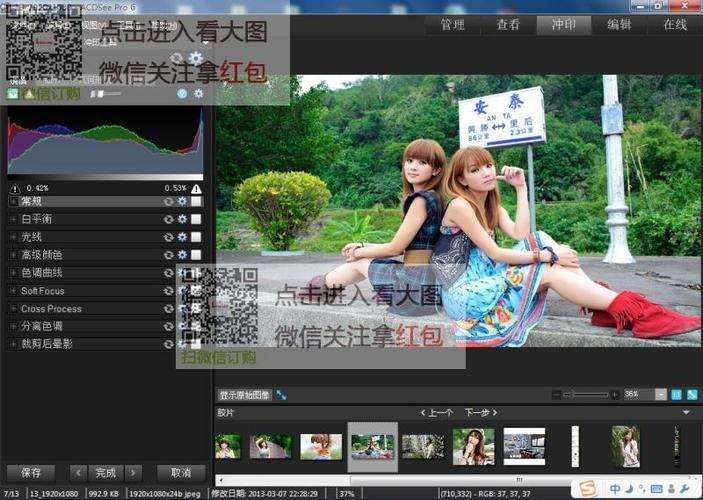Screen dimensions: 703x500
Task: Reset the 裁剪后晕影 adjustments
Action: tap(169, 344)
